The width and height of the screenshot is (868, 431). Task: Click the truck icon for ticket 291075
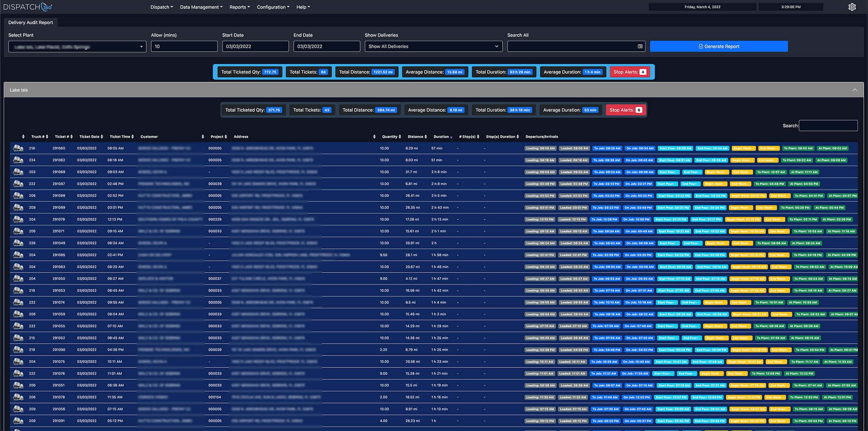[18, 362]
